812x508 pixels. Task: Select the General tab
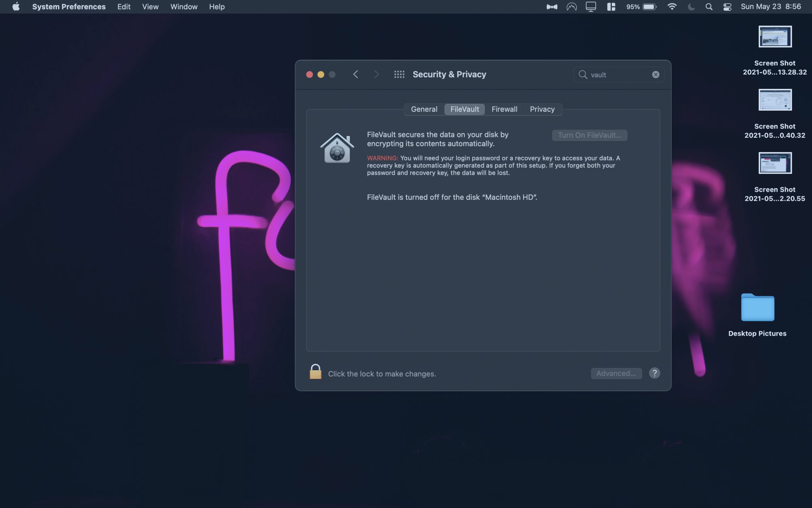[424, 109]
